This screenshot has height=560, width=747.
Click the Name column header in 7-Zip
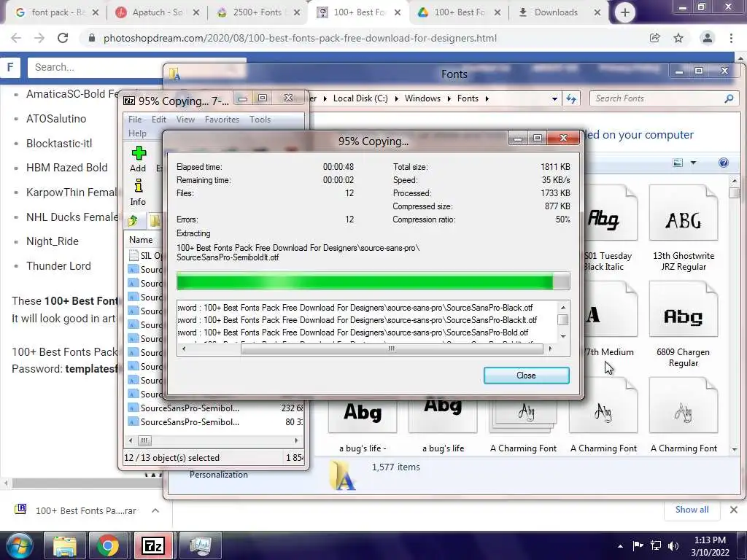(x=141, y=240)
